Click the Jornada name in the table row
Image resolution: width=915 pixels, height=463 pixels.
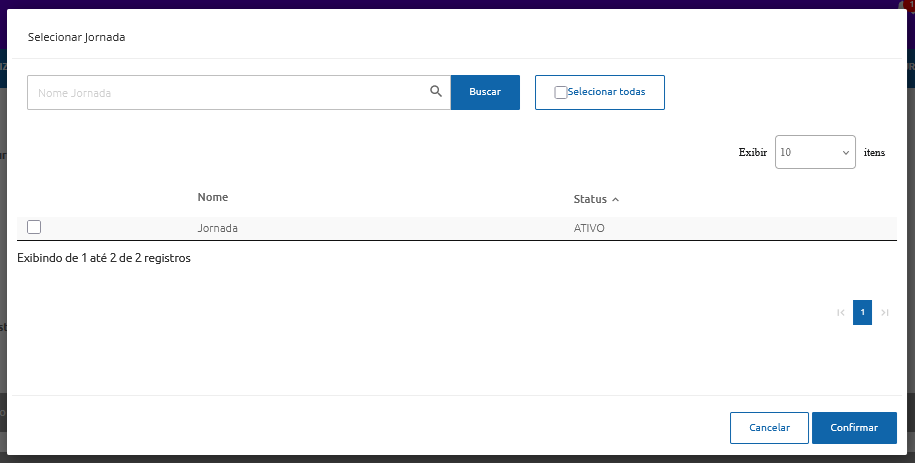(218, 228)
